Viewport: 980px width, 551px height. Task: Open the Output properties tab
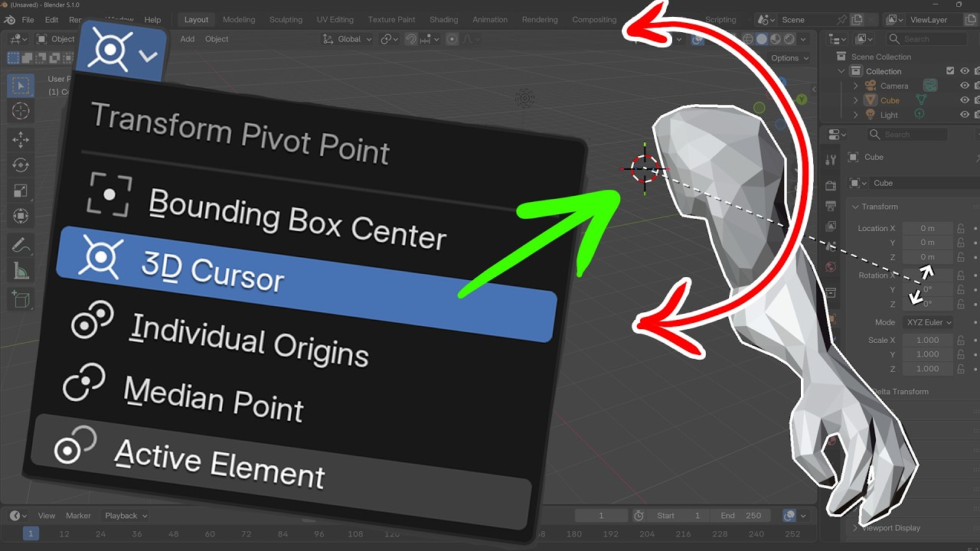tap(831, 206)
